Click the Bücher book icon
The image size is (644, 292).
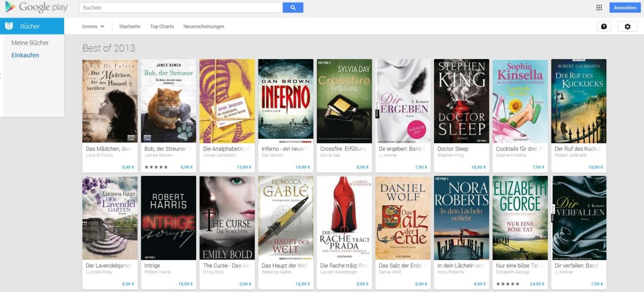[x=9, y=26]
